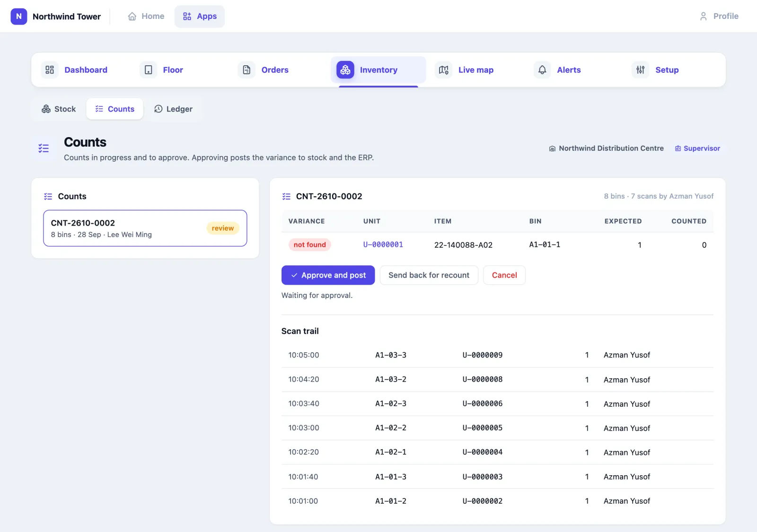Click the Live map icon
Screen dimensions: 757x532
tap(443, 70)
